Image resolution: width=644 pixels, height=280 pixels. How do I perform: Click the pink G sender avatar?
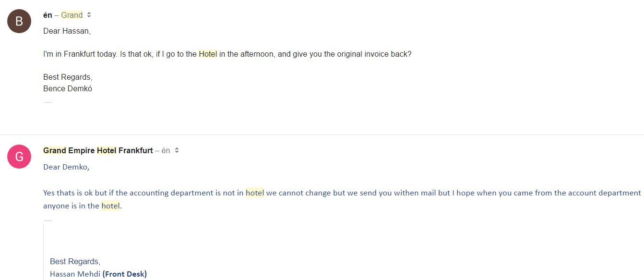click(x=19, y=157)
